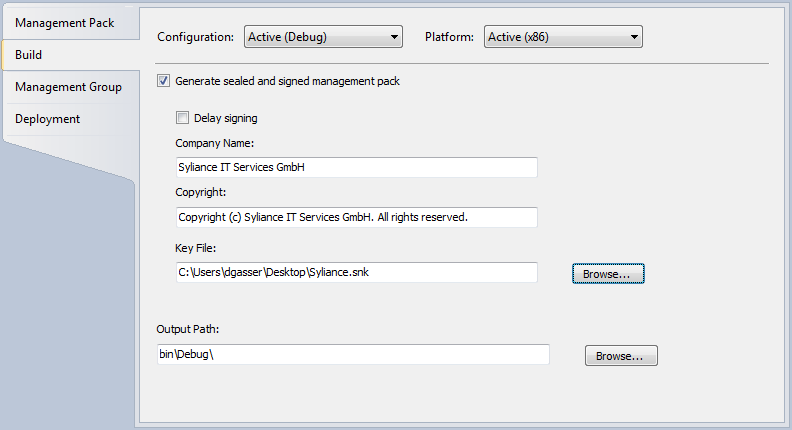
Task: Select the Output Path text box
Action: pos(352,354)
